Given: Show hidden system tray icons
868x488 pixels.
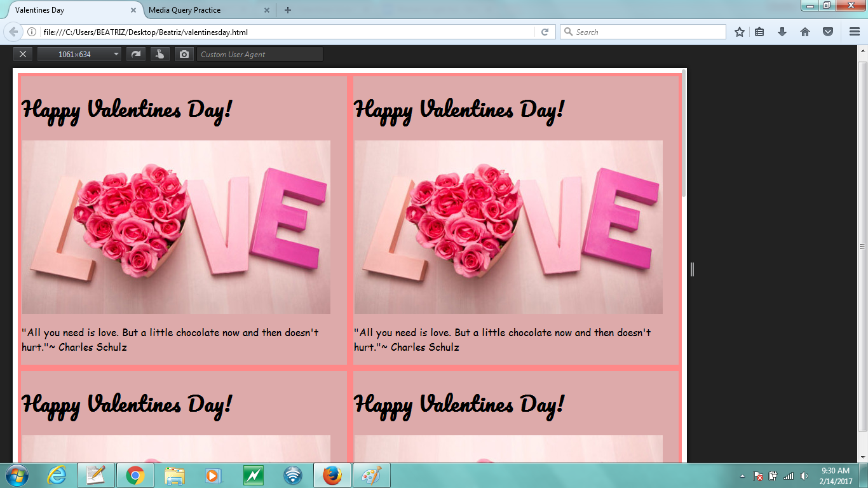Looking at the screenshot, I should tap(743, 476).
